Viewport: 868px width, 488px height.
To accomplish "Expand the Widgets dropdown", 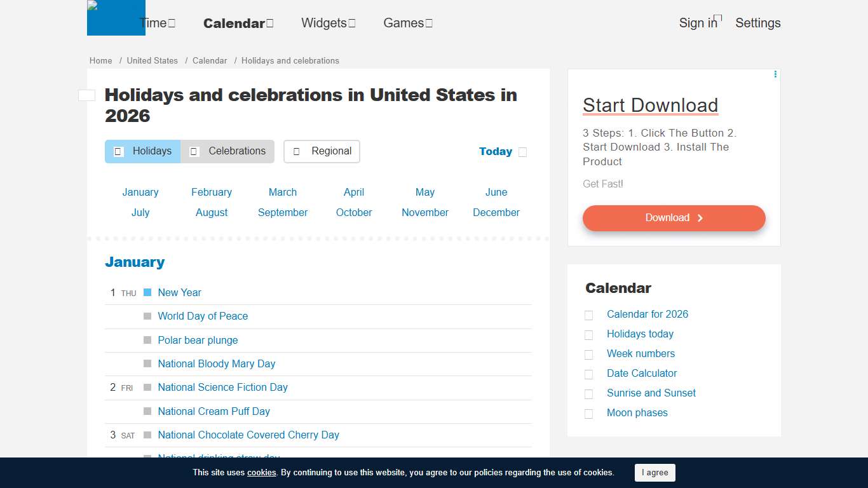I will click(x=351, y=23).
